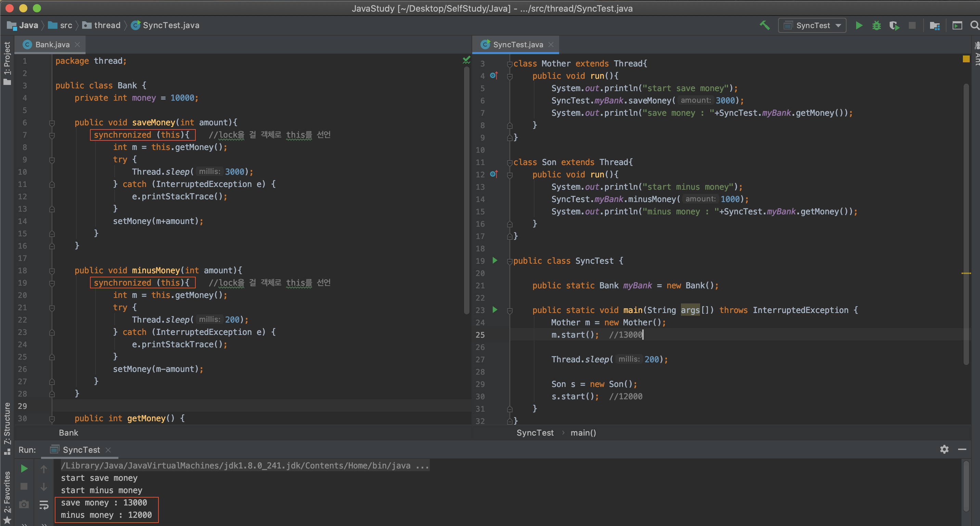
Task: Collapse the Mother class fold marker
Action: pos(510,64)
